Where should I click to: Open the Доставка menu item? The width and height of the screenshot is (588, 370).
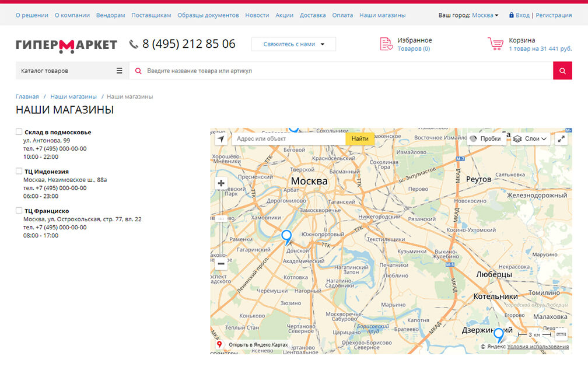pyautogui.click(x=313, y=15)
